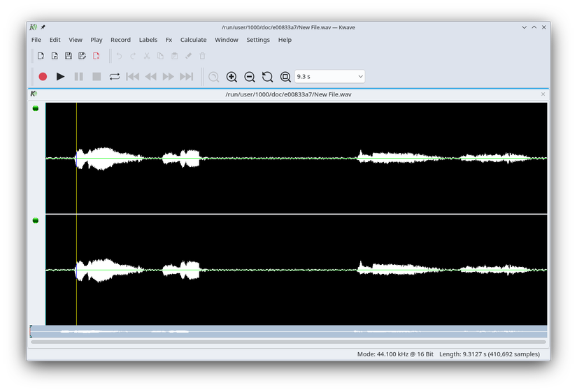Image resolution: width=577 pixels, height=392 pixels.
Task: Click the main window close button
Action: click(544, 27)
